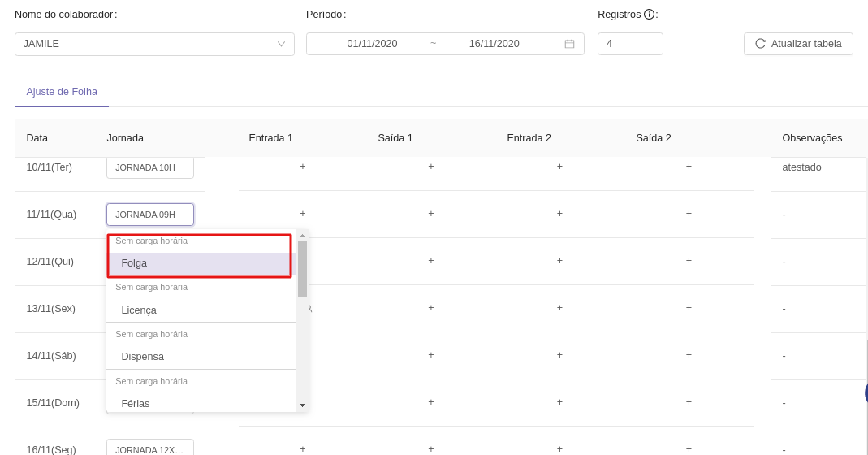Switch to the Ajuste de Folha tab
Image resolution: width=868 pixels, height=455 pixels.
(x=62, y=92)
